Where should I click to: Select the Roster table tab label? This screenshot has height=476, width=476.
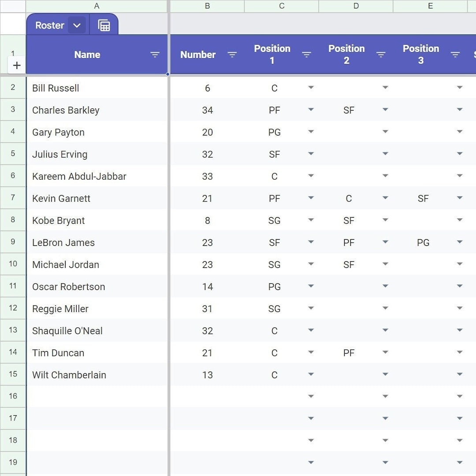click(x=49, y=25)
